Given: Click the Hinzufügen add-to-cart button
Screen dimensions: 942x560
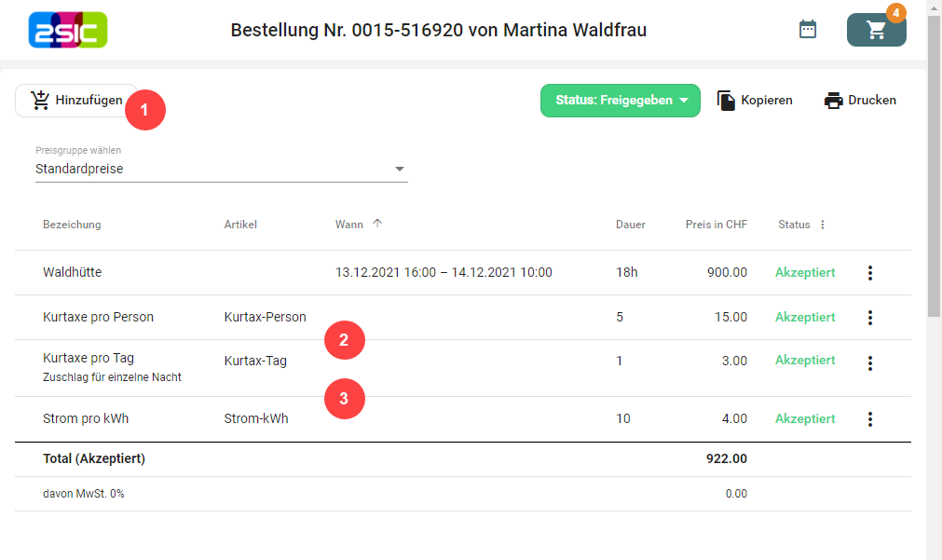Looking at the screenshot, I should (76, 101).
